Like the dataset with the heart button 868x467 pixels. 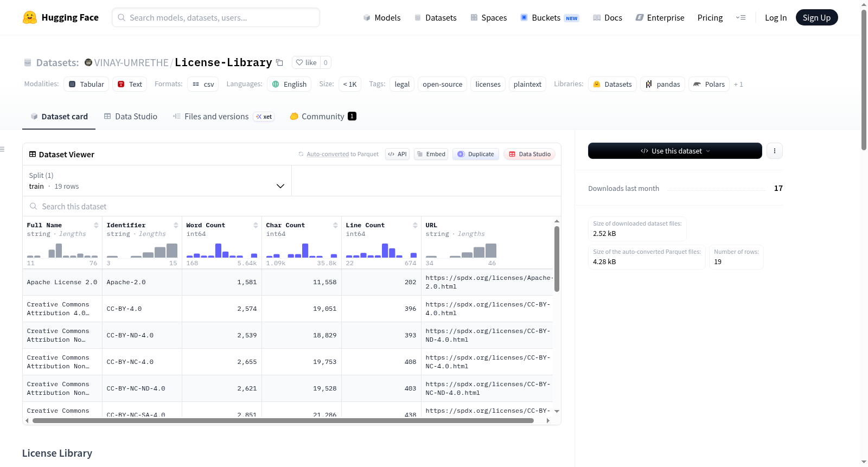pos(306,62)
